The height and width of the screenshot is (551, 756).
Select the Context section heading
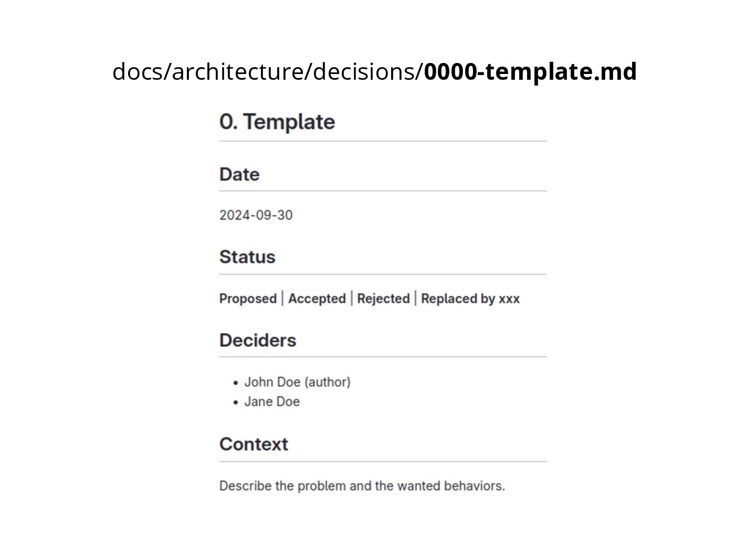tap(254, 444)
